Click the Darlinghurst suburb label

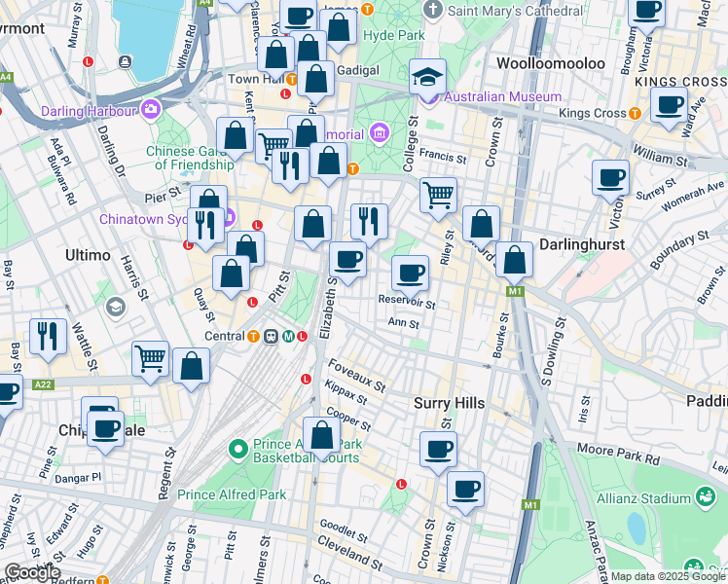click(x=582, y=244)
